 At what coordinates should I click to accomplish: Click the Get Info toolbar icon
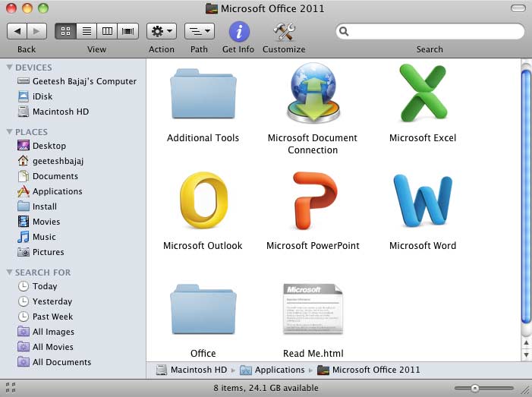[239, 32]
